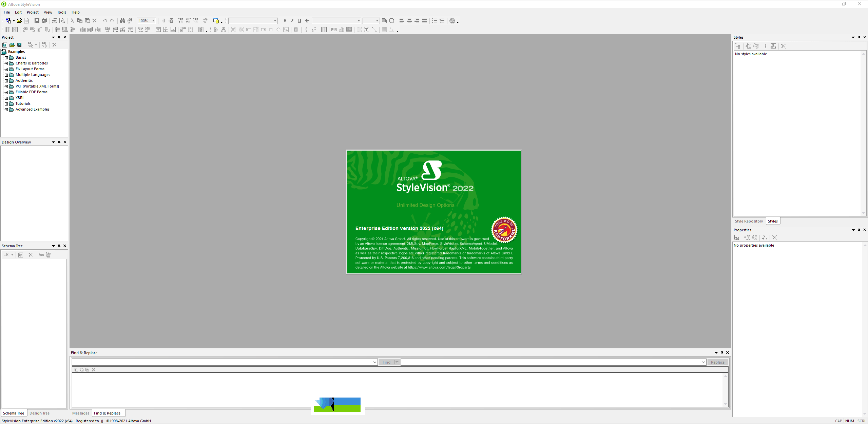Image resolution: width=868 pixels, height=424 pixels.
Task: Click the Hyperlink globe icon
Action: (452, 21)
